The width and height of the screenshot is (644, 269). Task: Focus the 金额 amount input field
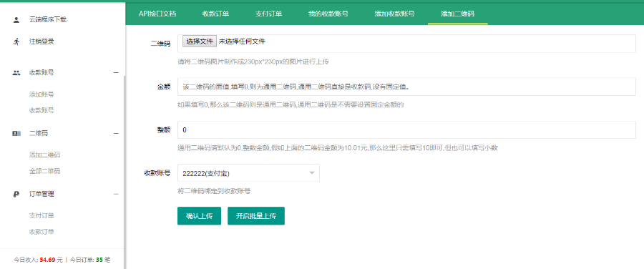[406, 87]
